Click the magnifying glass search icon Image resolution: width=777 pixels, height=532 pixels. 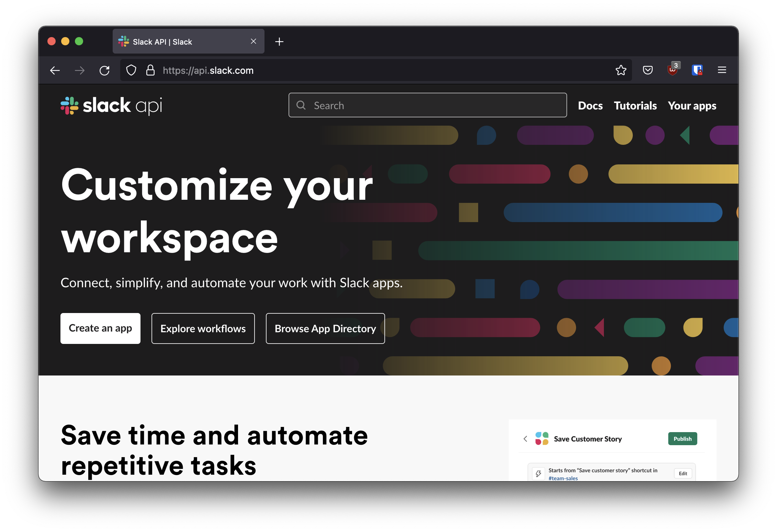tap(301, 105)
